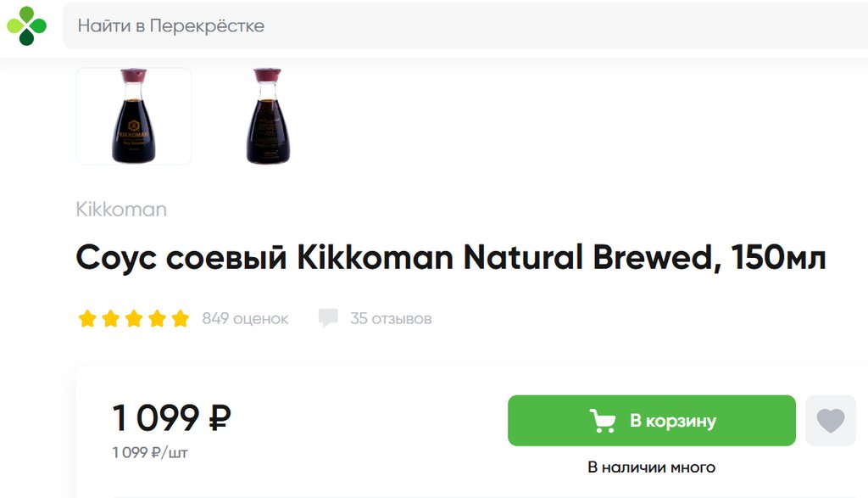The width and height of the screenshot is (868, 498).
Task: Open the Kikkoman brand link
Action: tap(121, 210)
